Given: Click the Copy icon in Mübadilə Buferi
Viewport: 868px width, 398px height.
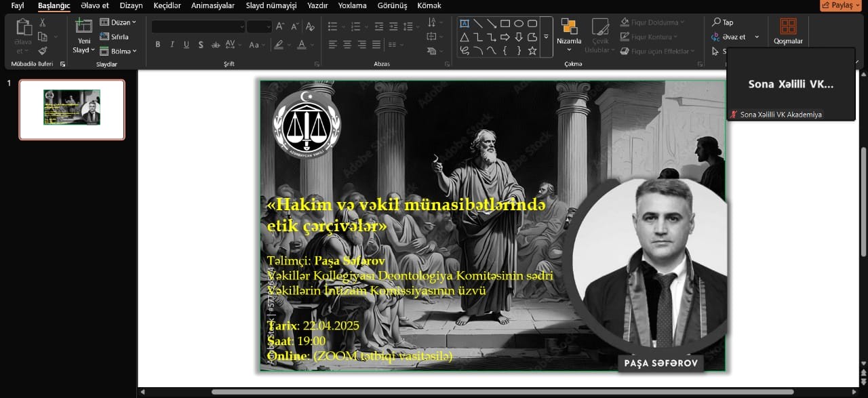Looking at the screenshot, I should [42, 37].
